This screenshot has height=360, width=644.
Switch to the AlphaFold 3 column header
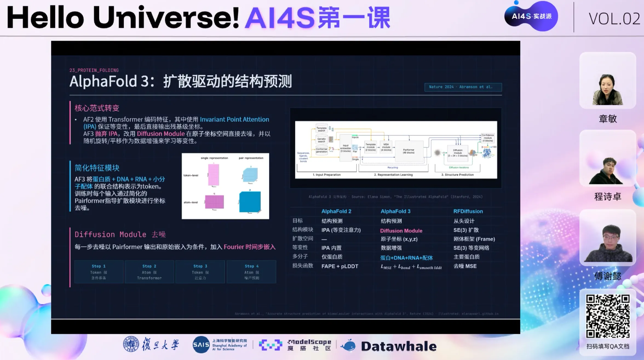coord(395,211)
